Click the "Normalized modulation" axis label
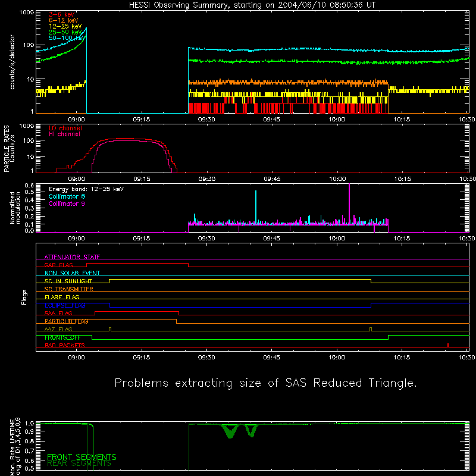Screen dimensions: 476x476 (x=15, y=208)
